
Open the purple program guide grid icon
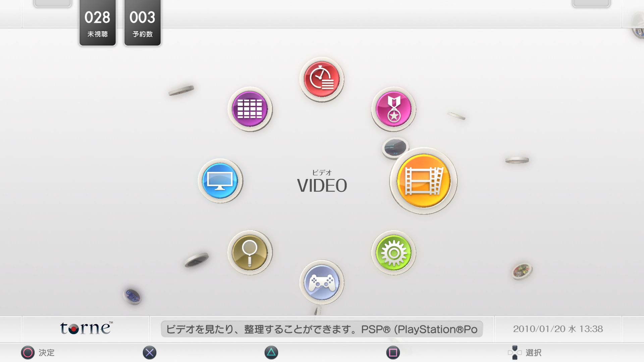pyautogui.click(x=250, y=109)
